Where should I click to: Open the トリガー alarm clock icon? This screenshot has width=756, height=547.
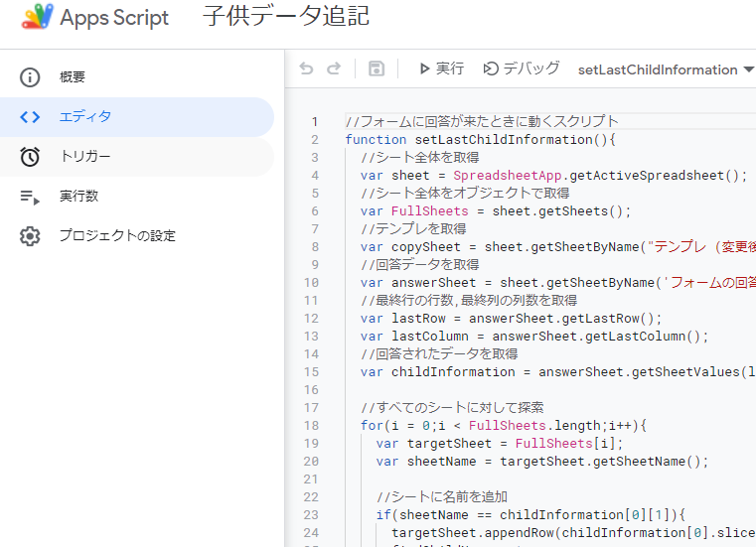30,157
